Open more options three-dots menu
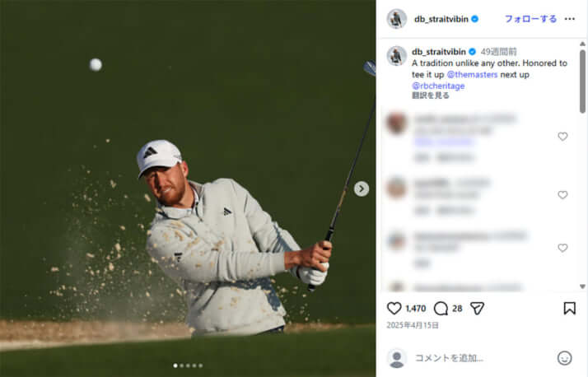Viewport: 588px width, 377px height. pos(569,19)
